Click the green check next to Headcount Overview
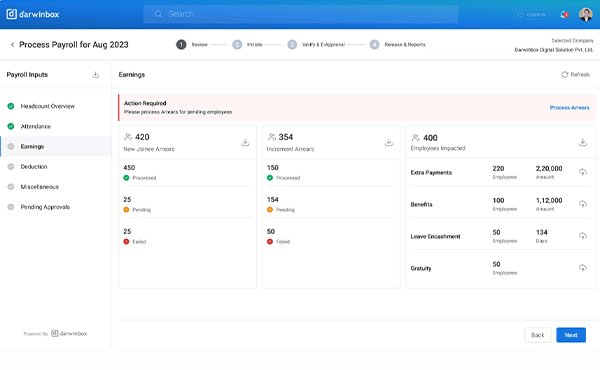Image resolution: width=600 pixels, height=370 pixels. pos(11,106)
